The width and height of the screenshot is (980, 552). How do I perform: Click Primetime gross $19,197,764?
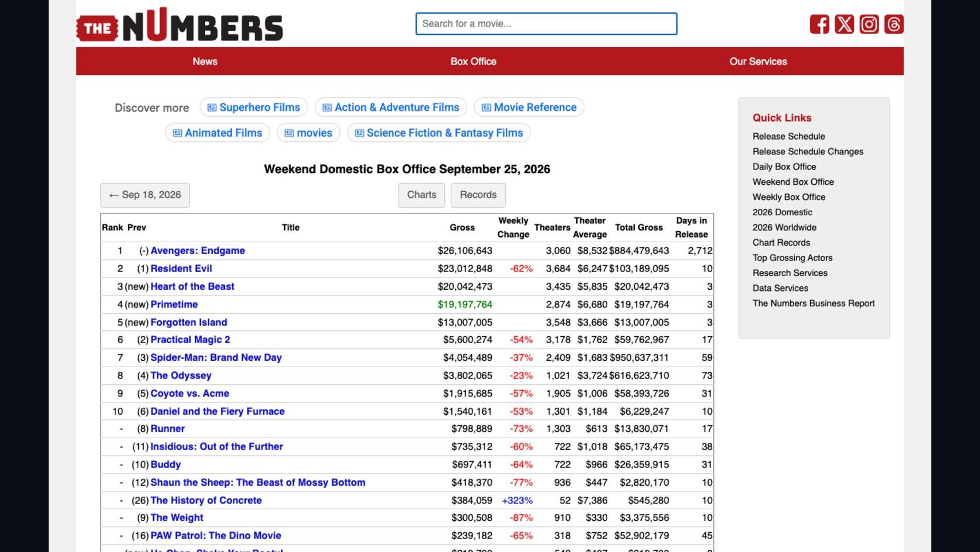tap(465, 304)
